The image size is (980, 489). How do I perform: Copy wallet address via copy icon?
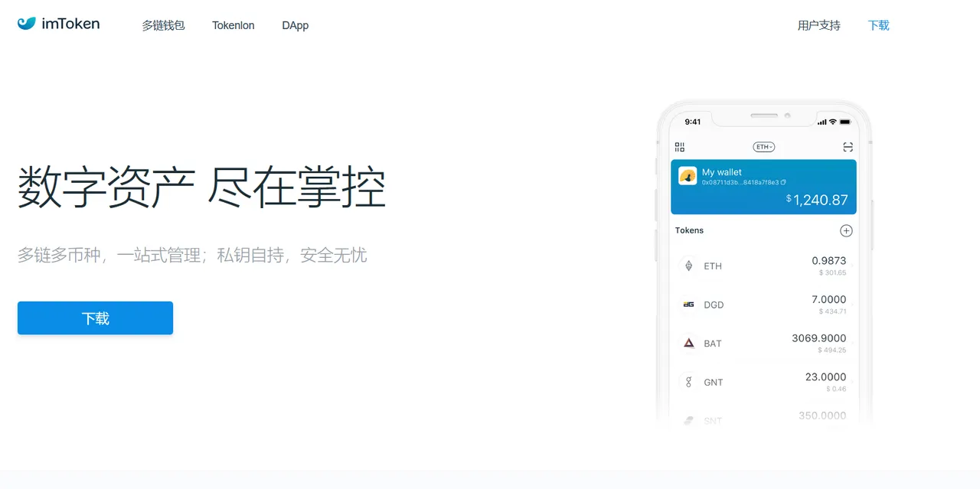(x=783, y=183)
